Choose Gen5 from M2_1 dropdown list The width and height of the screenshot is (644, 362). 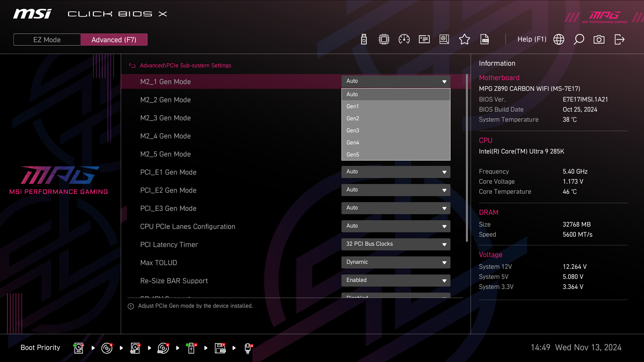click(x=396, y=155)
